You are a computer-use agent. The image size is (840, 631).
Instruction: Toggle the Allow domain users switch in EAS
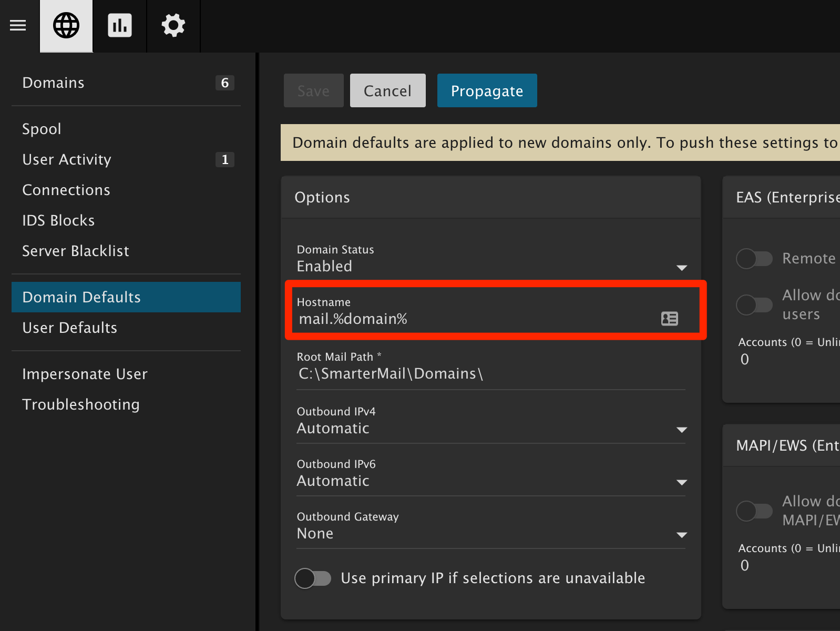click(x=754, y=305)
